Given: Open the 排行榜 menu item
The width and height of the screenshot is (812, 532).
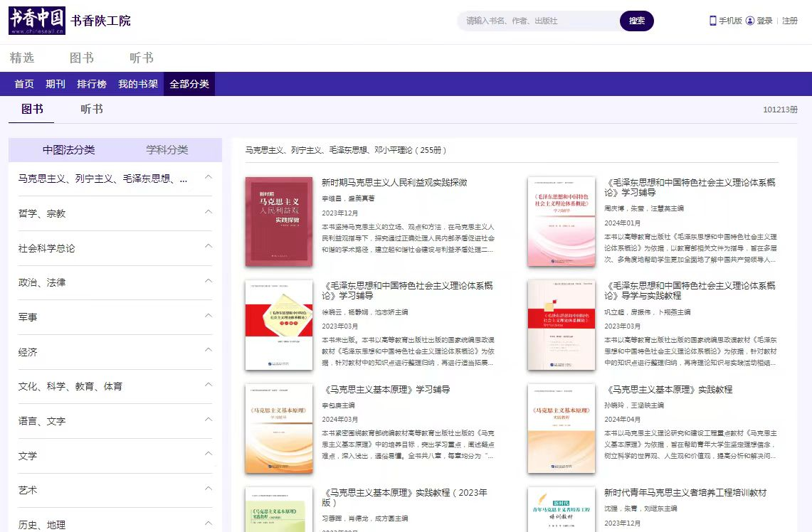Looking at the screenshot, I should pos(92,84).
